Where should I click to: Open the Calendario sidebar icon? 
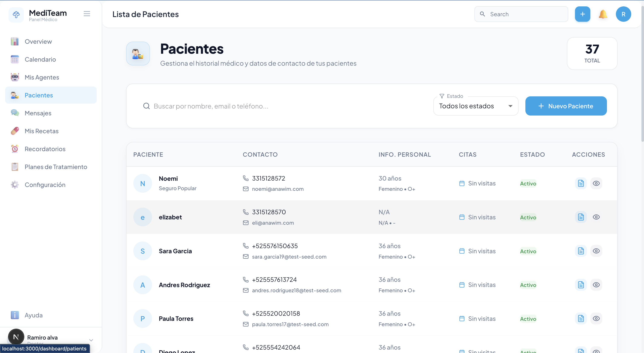click(15, 59)
